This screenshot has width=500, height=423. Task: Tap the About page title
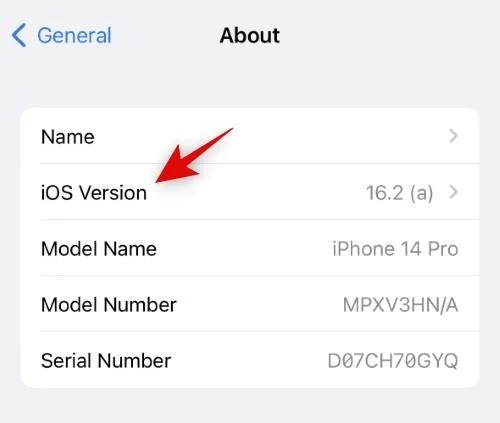click(x=250, y=35)
